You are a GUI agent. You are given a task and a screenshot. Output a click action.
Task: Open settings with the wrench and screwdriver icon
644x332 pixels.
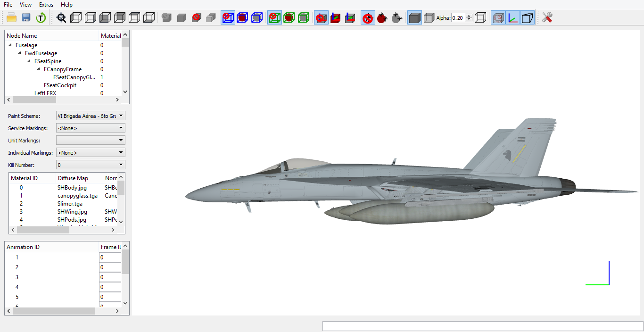click(x=547, y=18)
